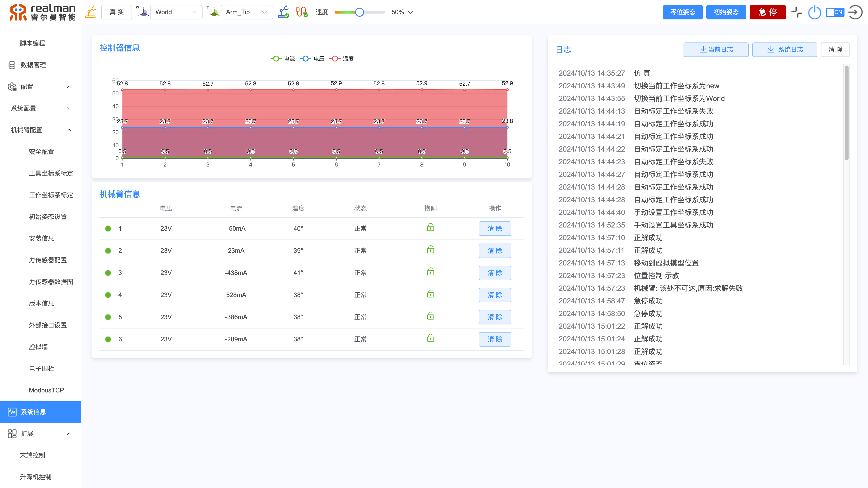Click the arm status check icon
This screenshot has height=488, width=868.
tap(284, 12)
